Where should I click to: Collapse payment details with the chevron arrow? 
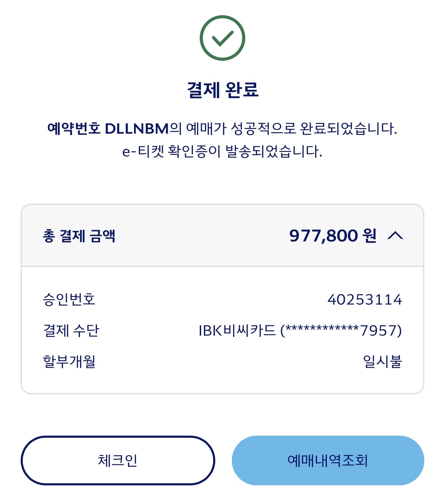pos(395,236)
